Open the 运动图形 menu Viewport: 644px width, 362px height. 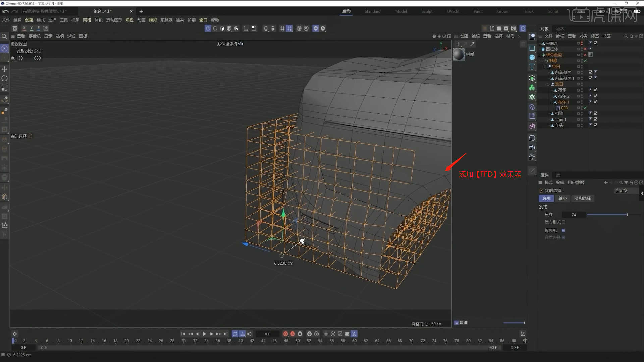point(114,20)
